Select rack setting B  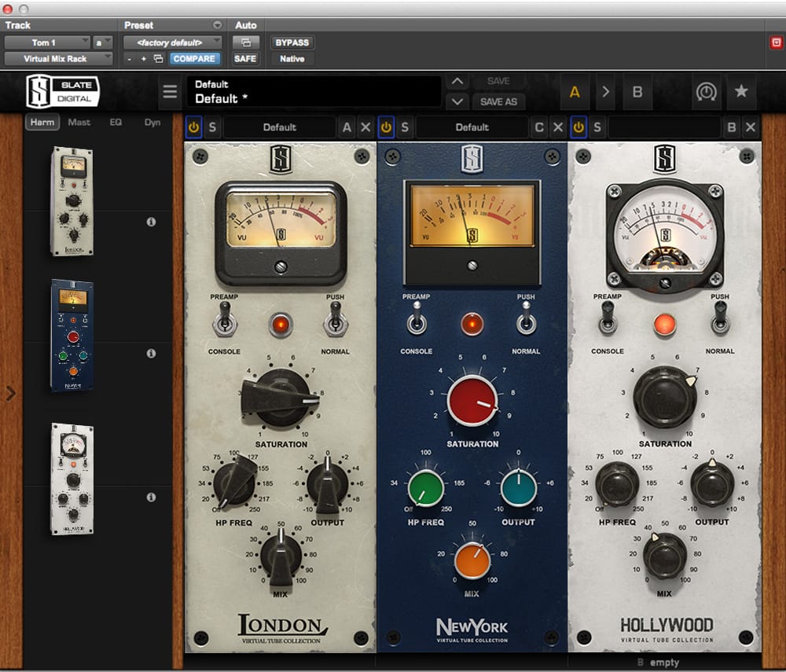coord(637,92)
